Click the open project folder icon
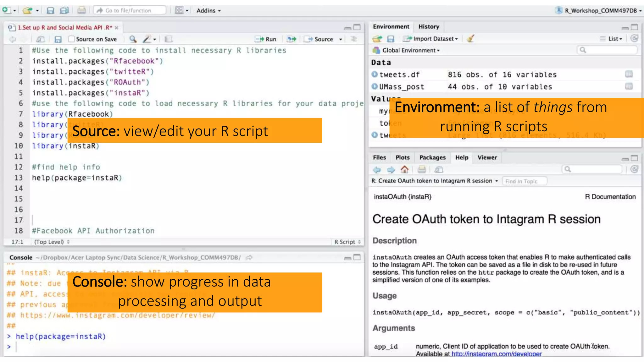Screen dimensions: 644x362 27,10
